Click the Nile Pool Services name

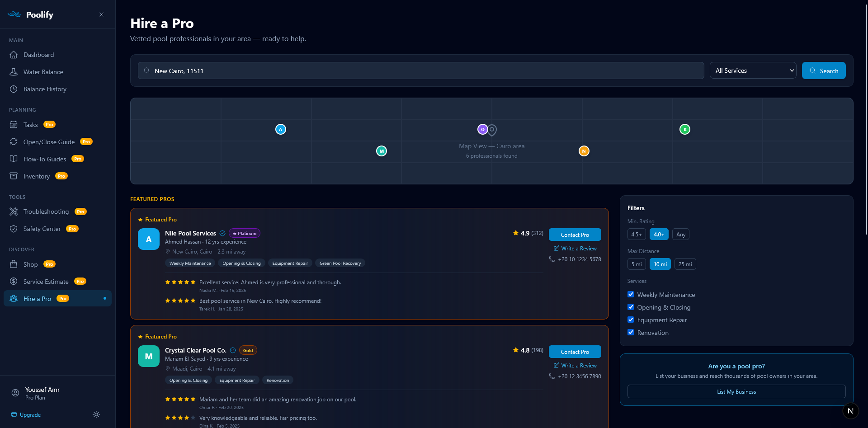[x=190, y=233]
